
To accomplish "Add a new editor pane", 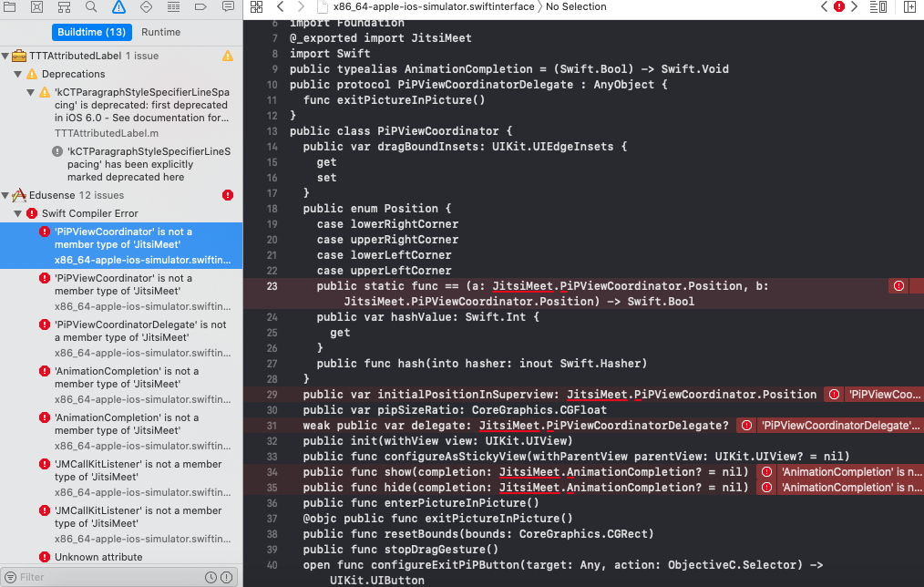I will [x=909, y=7].
